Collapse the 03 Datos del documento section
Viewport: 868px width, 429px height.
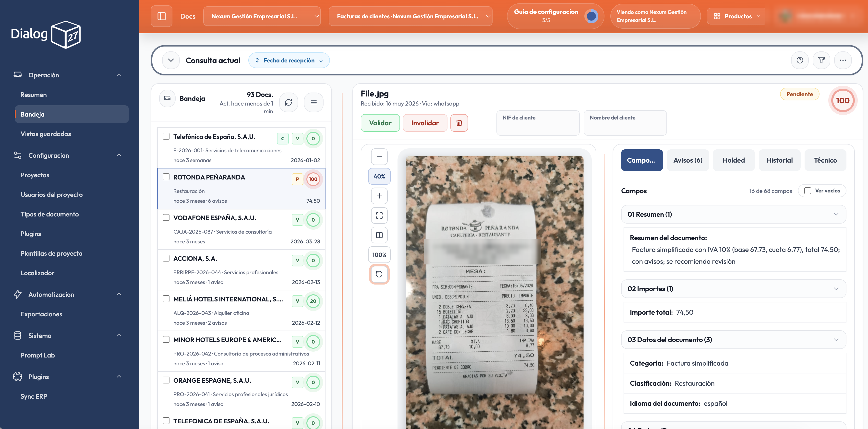pos(733,340)
